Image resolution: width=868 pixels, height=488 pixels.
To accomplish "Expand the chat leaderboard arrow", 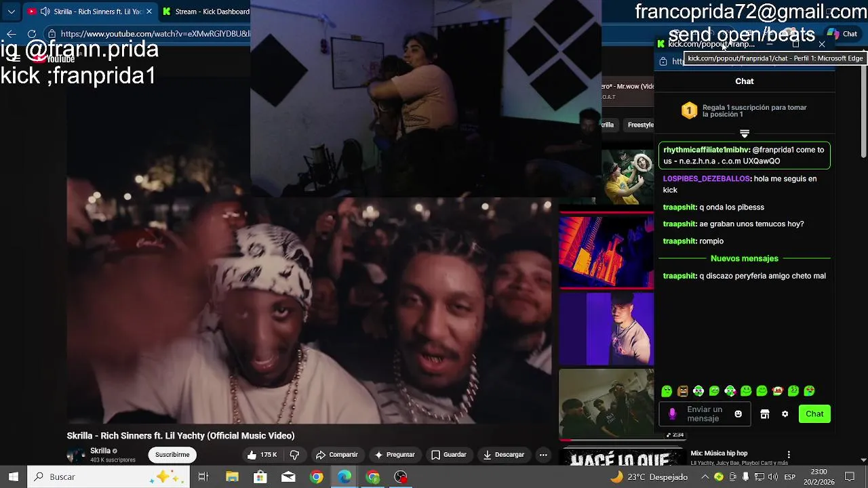I will 745,134.
